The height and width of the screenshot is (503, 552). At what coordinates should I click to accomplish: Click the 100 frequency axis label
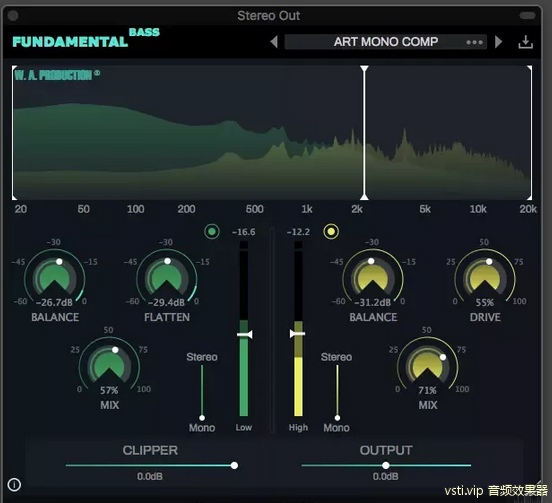(136, 209)
